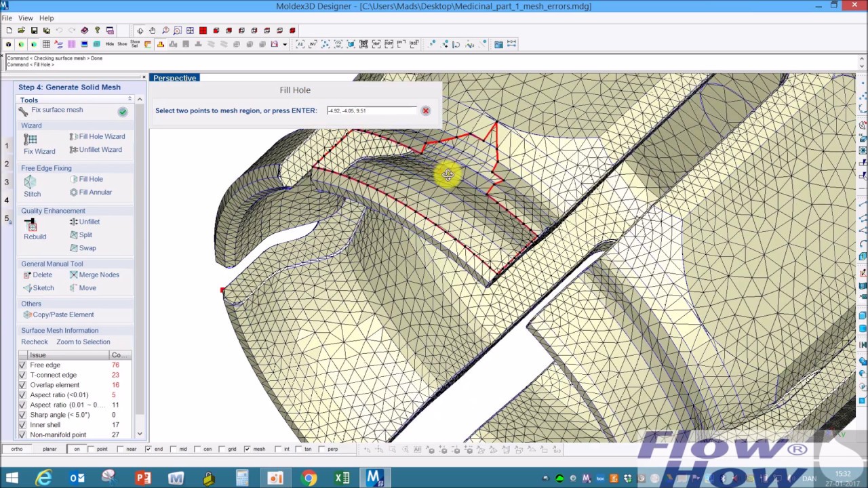
Task: Click Zoom to Selection link
Action: click(x=83, y=342)
